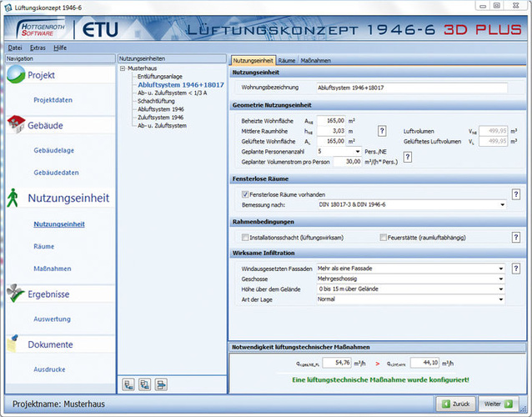Open help icon next to Fensterlose Räume
The width and height of the screenshot is (532, 417).
coord(516,193)
